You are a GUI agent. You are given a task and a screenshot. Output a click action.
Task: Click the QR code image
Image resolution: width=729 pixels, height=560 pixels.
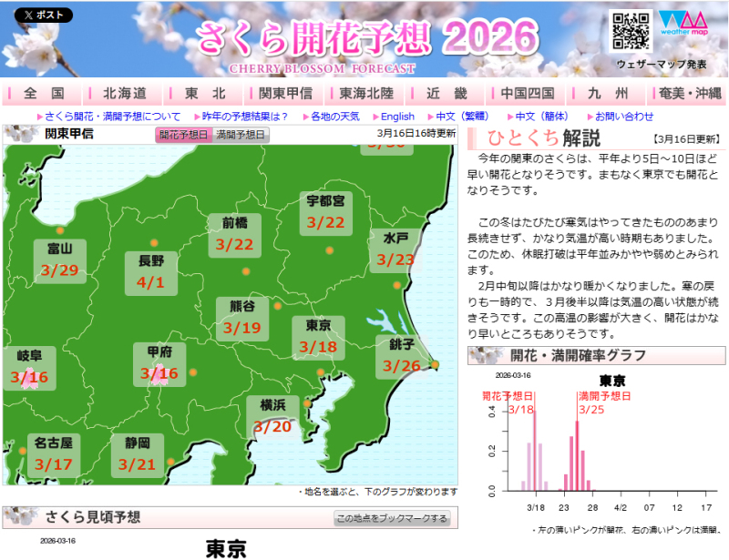(x=631, y=32)
